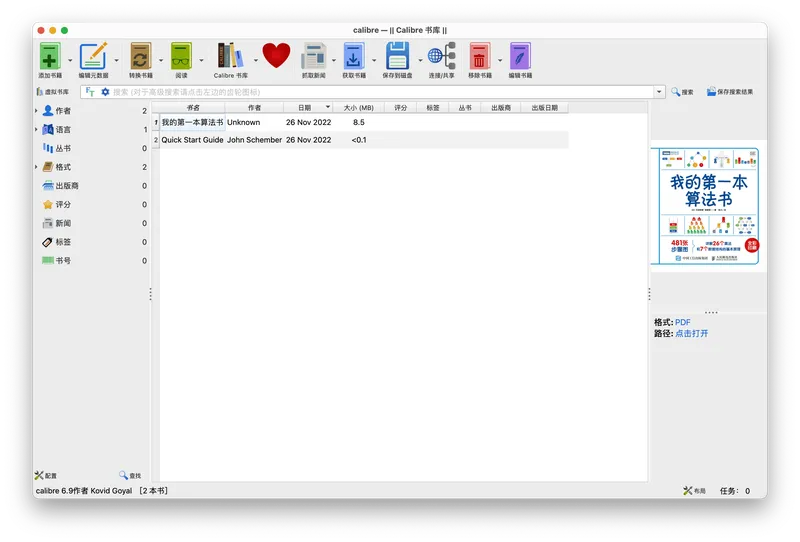Click the Search magnifier button
Image resolution: width=800 pixels, height=542 pixels.
[x=682, y=92]
